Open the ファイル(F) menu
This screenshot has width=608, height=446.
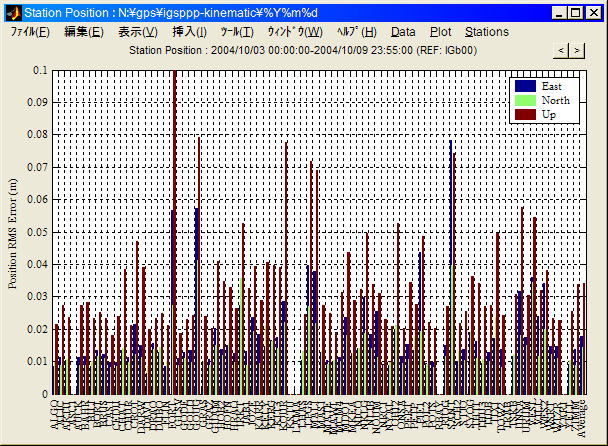pos(30,32)
